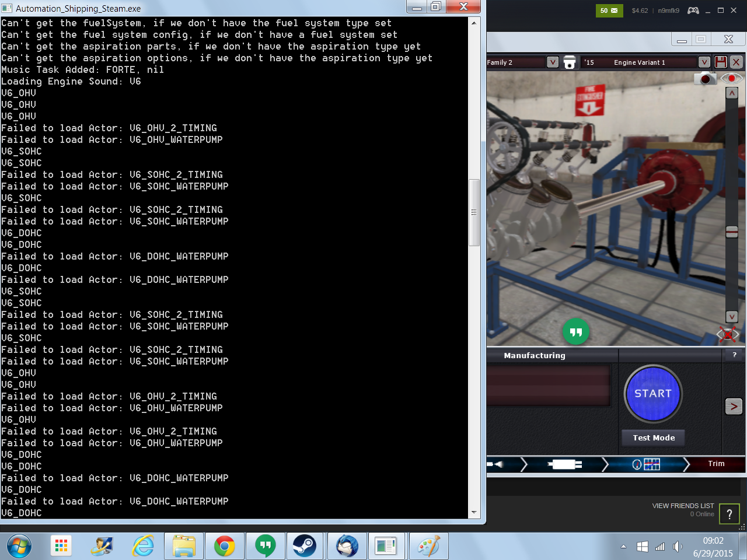Viewport: 747px width, 560px height.
Task: Open the colorful apps grid taskbar icon
Action: pyautogui.click(x=61, y=546)
